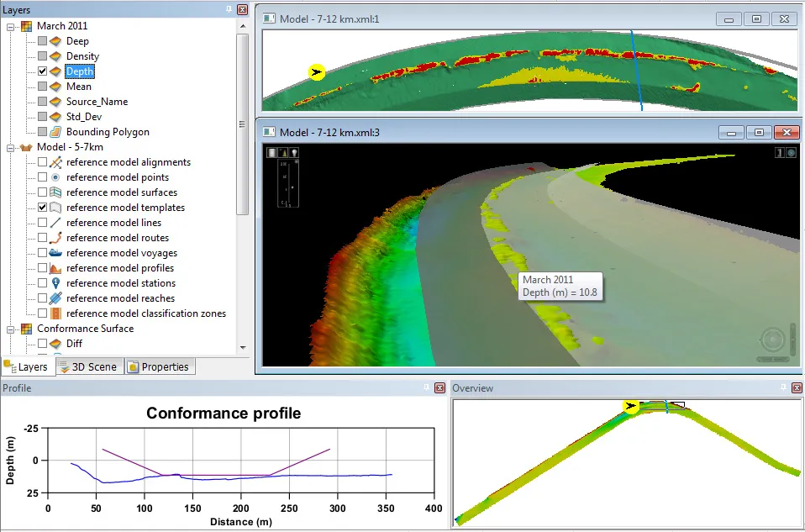
Task: Pin the Layers panel with the pushpin icon
Action: point(229,9)
